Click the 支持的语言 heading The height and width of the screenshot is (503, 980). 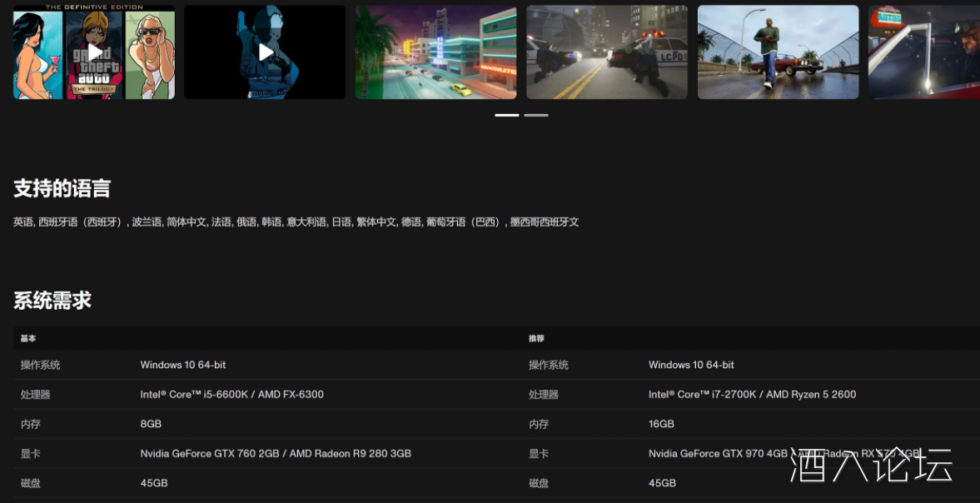62,189
